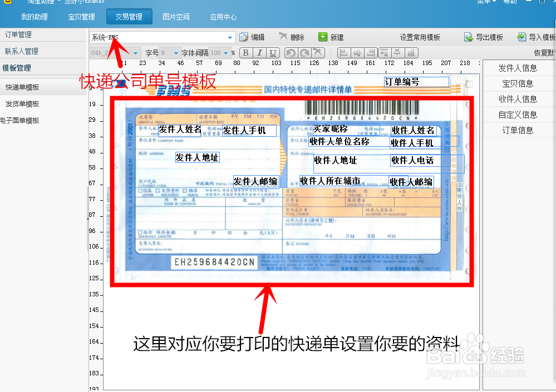Click the 导出模板 export icon
The image size is (556, 392).
tap(469, 37)
